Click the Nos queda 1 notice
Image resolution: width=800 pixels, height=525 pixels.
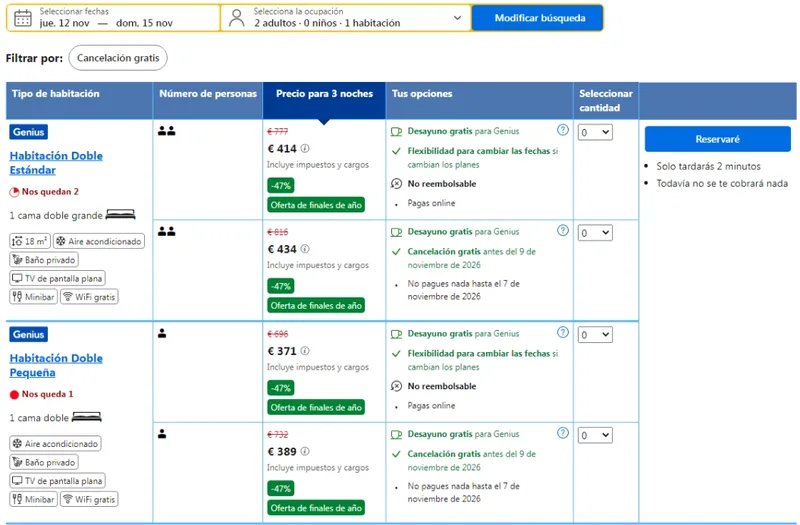click(41, 394)
